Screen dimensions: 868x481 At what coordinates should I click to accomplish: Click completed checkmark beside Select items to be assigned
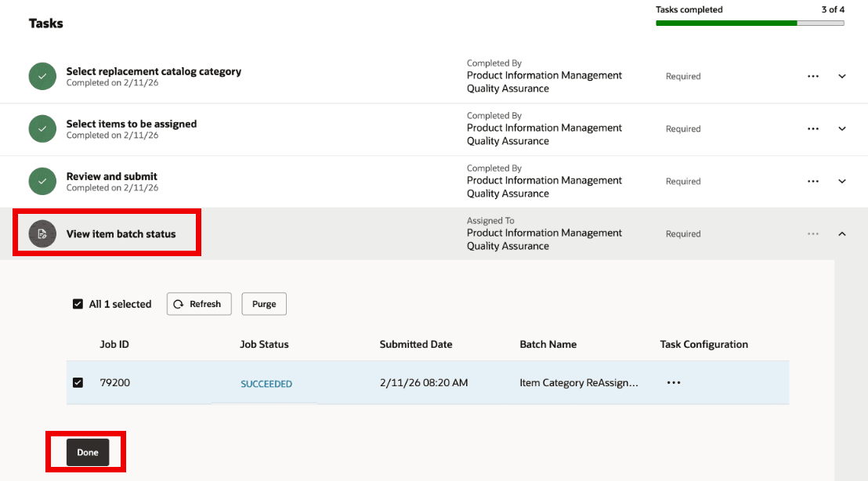coord(42,128)
